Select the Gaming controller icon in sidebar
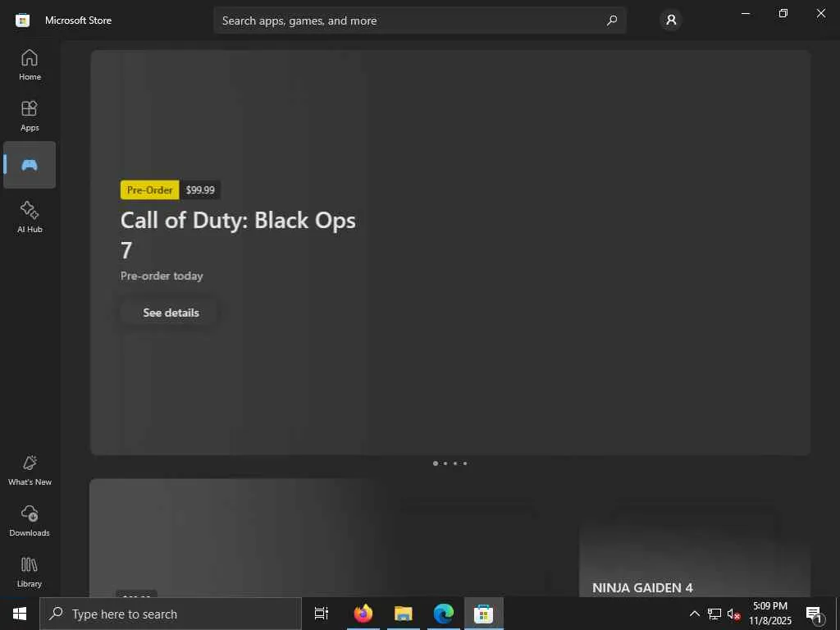Image resolution: width=840 pixels, height=630 pixels. point(30,164)
